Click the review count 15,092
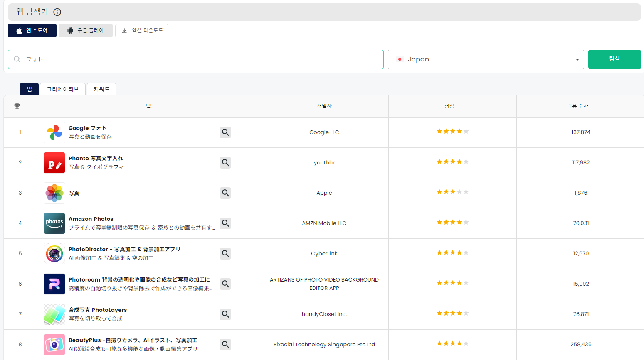 pos(581,284)
